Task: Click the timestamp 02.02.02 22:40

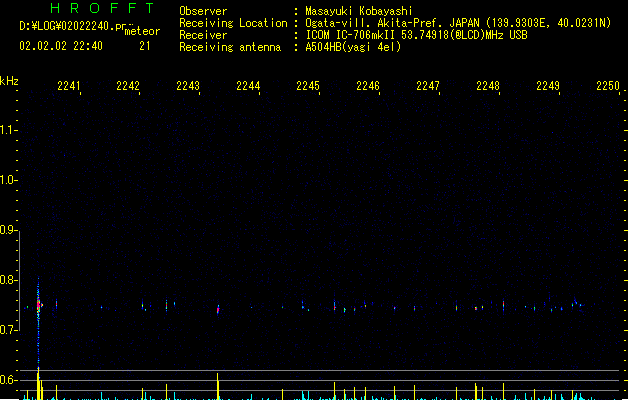Action: [61, 46]
